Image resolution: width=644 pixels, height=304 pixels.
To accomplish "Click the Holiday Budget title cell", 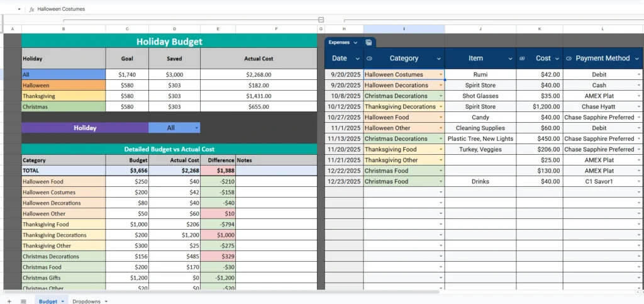I will point(169,42).
